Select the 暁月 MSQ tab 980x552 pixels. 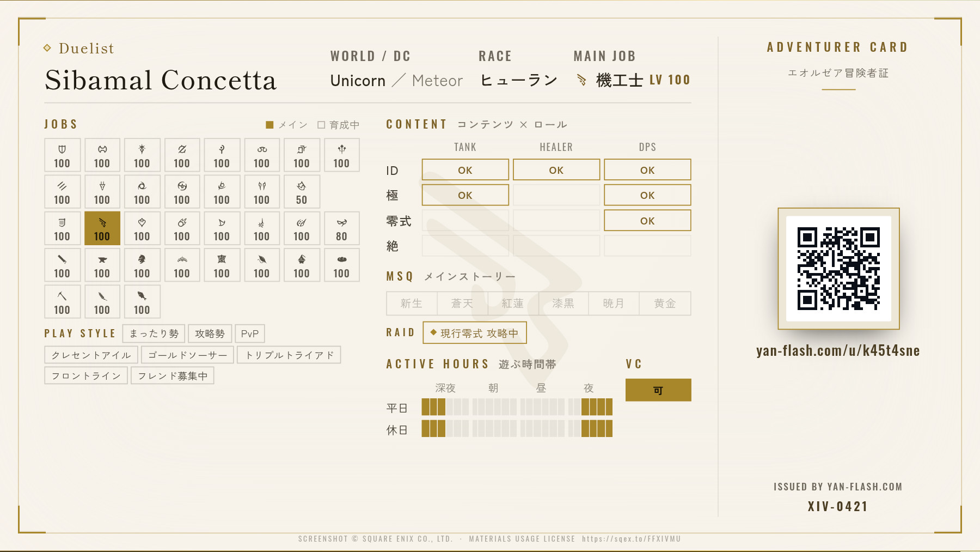[x=614, y=304]
